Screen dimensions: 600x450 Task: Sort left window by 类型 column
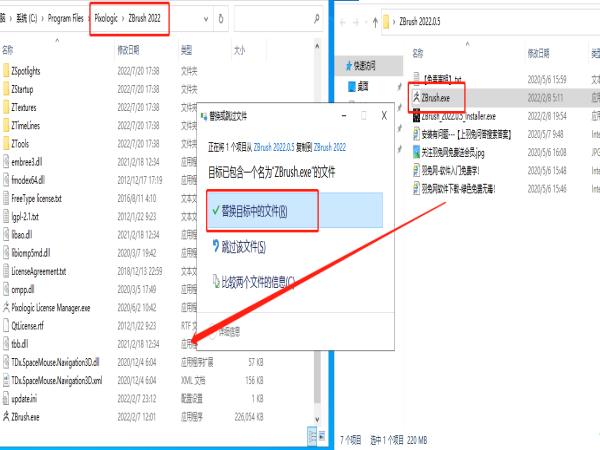point(186,50)
